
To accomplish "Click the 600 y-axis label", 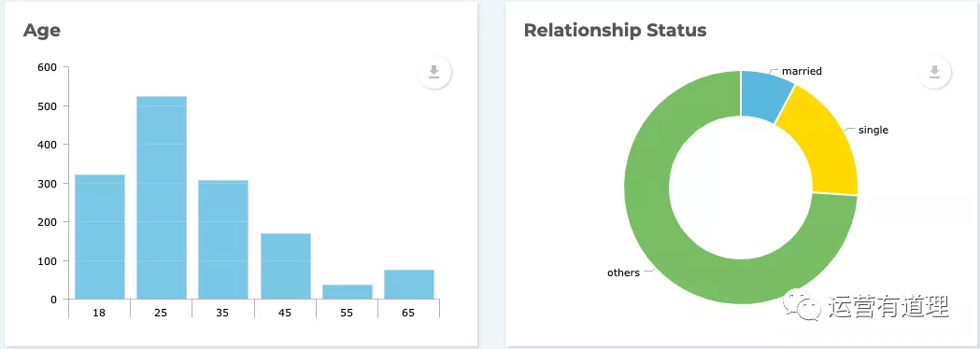I will (x=48, y=67).
